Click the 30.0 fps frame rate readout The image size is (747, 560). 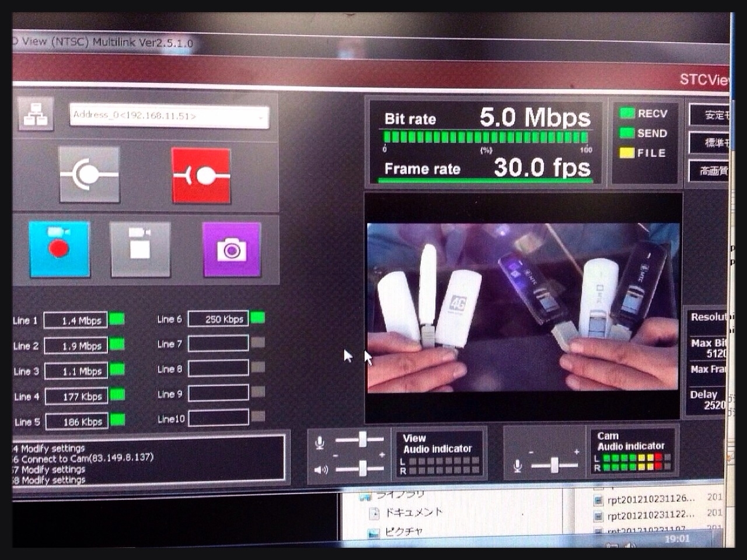[x=542, y=168]
